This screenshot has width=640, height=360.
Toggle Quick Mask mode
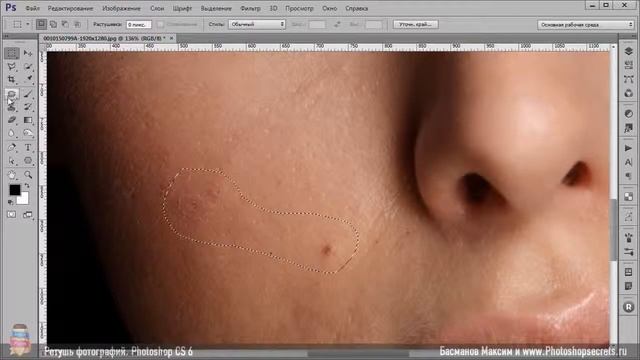(11, 215)
